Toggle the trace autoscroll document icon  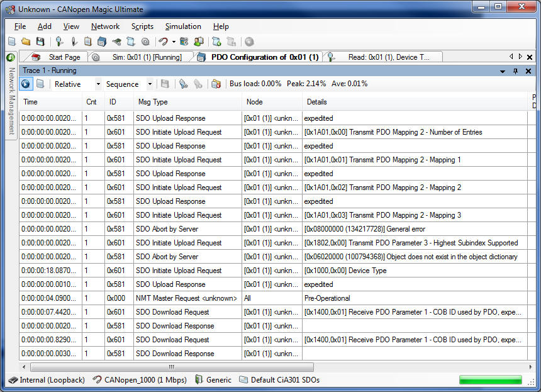40,84
